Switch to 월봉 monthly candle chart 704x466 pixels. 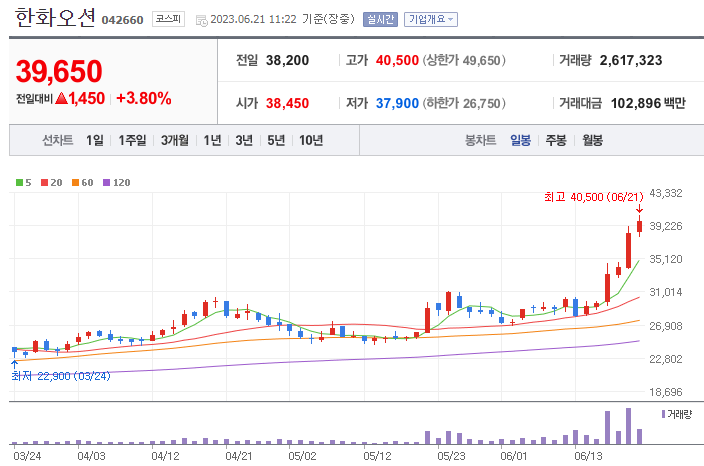592,141
